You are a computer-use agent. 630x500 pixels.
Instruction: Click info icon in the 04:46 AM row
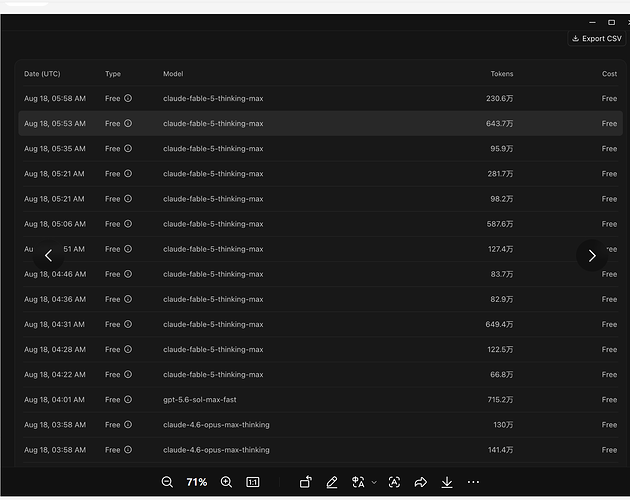(x=128, y=274)
